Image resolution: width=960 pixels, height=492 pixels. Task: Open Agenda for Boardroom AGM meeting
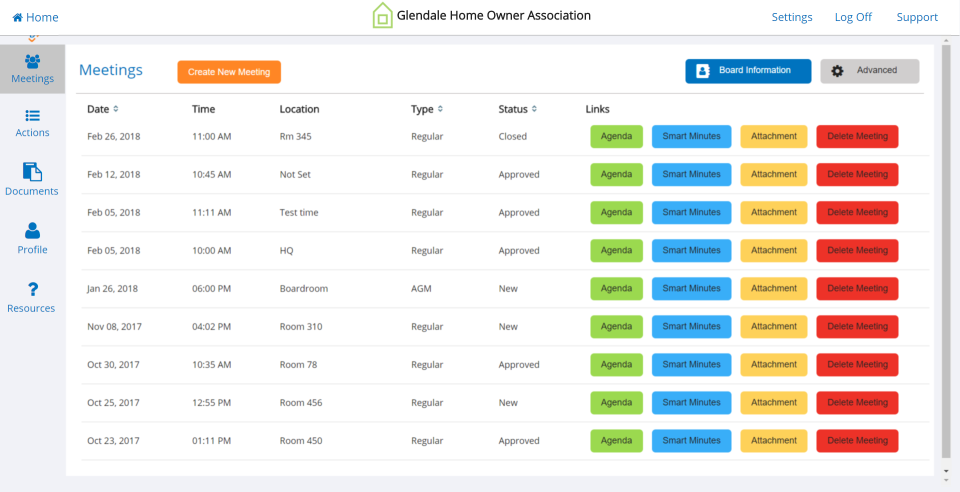617,288
